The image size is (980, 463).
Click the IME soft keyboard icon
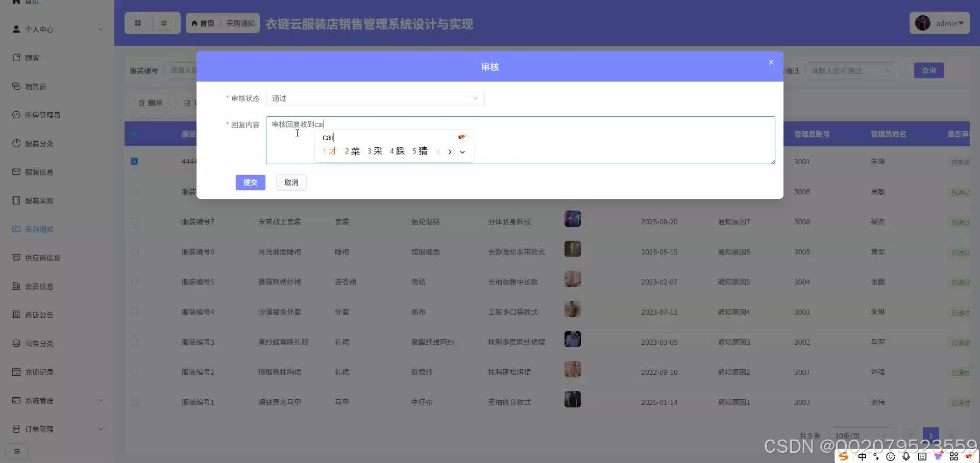click(x=922, y=457)
